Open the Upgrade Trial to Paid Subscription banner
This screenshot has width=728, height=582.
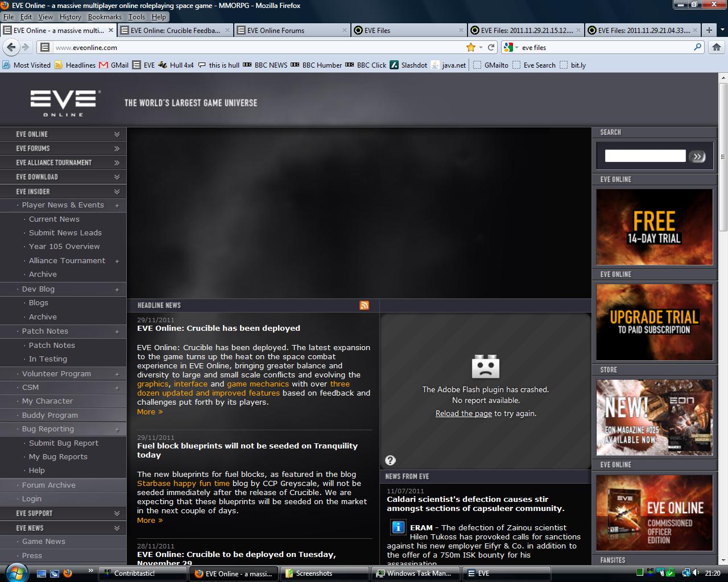click(x=654, y=322)
